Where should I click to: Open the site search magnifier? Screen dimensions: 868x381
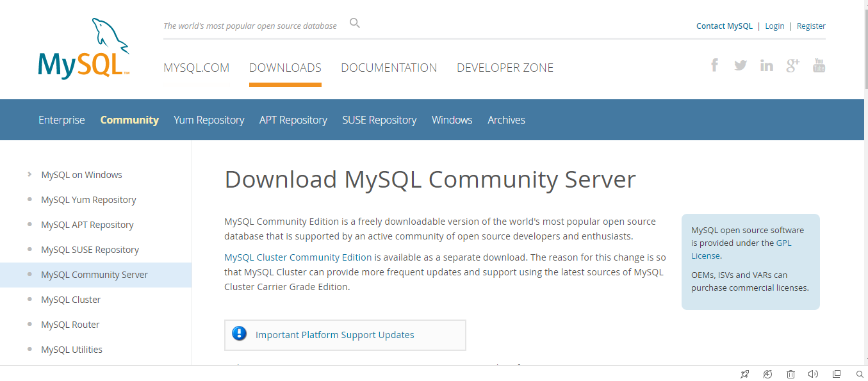coord(354,22)
